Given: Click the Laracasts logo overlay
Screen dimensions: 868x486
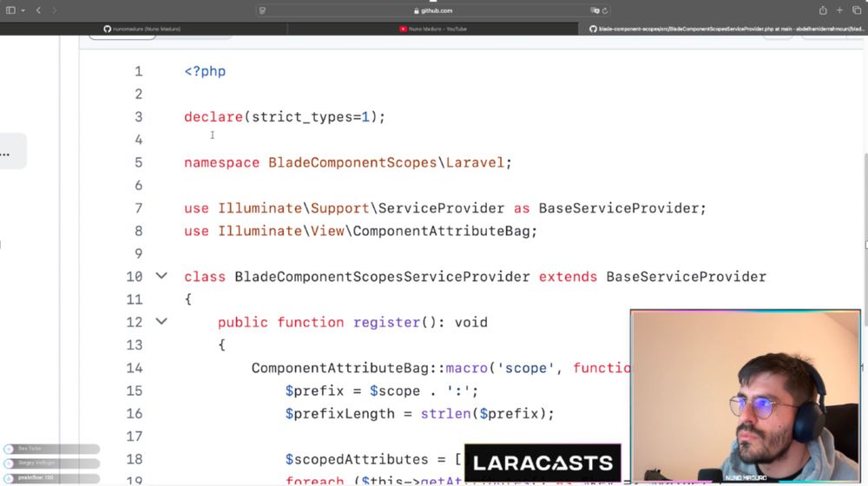Looking at the screenshot, I should pos(542,463).
